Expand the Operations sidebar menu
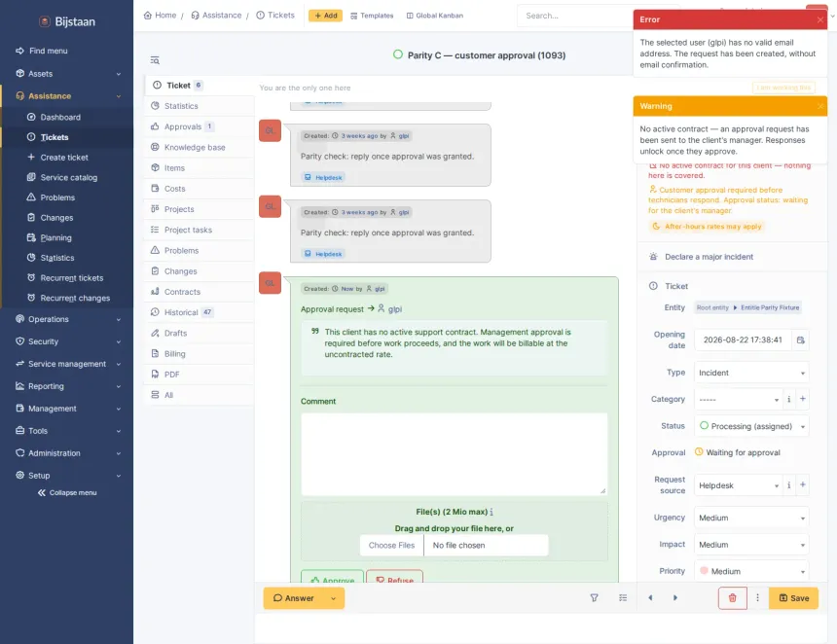This screenshot has width=837, height=644. pos(68,319)
